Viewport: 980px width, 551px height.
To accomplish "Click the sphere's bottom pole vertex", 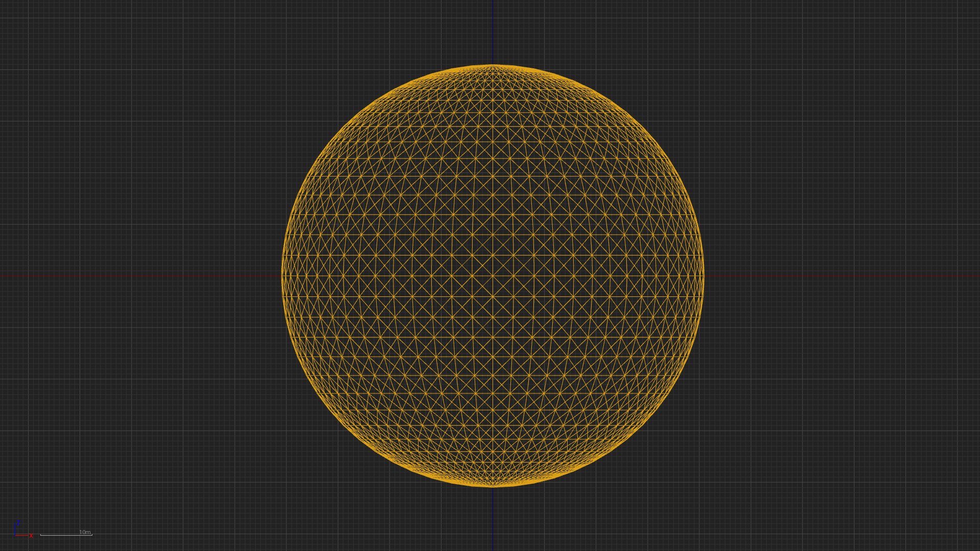I will click(493, 487).
